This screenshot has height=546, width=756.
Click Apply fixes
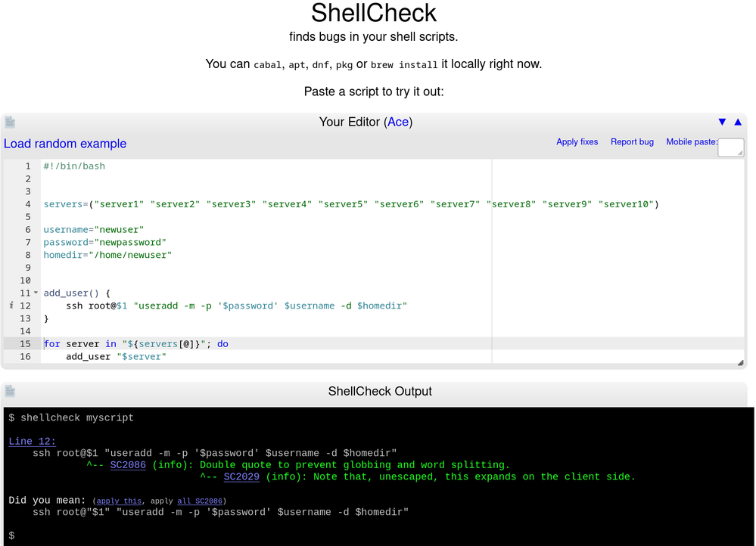coord(577,141)
